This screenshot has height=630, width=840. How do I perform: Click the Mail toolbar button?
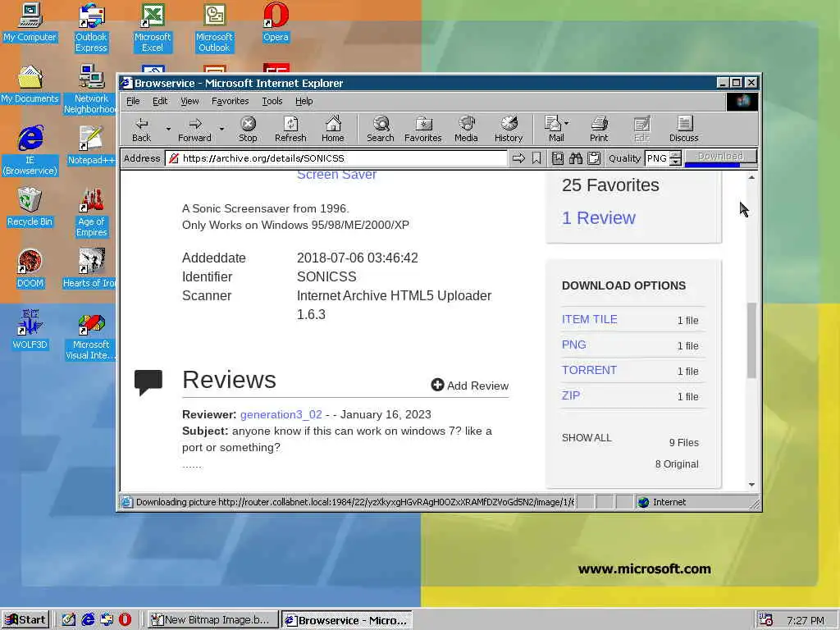click(x=554, y=129)
